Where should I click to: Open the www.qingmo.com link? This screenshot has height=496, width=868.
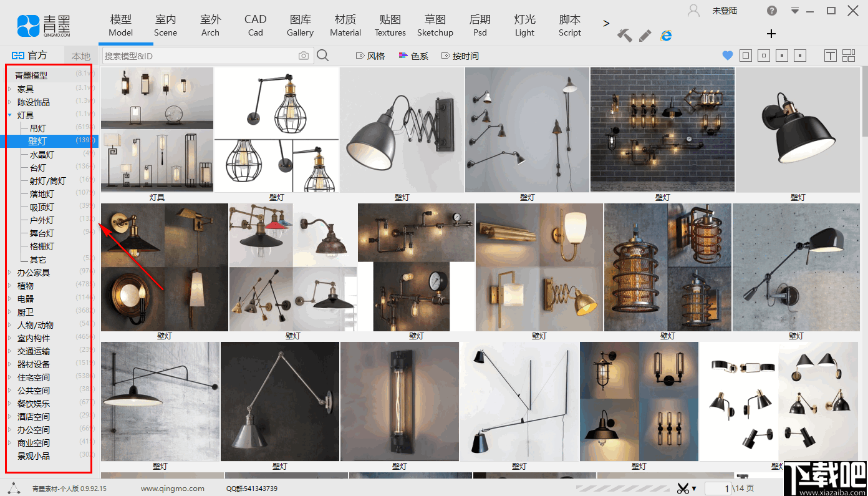click(x=173, y=489)
